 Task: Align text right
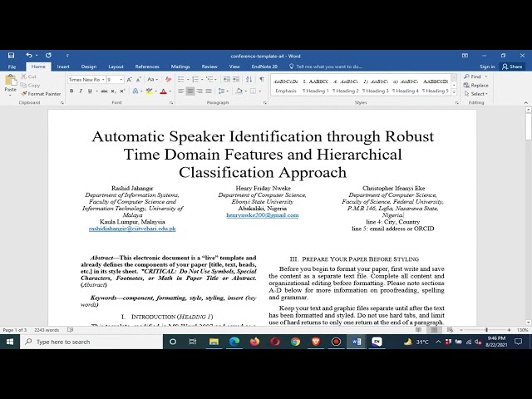click(x=199, y=91)
